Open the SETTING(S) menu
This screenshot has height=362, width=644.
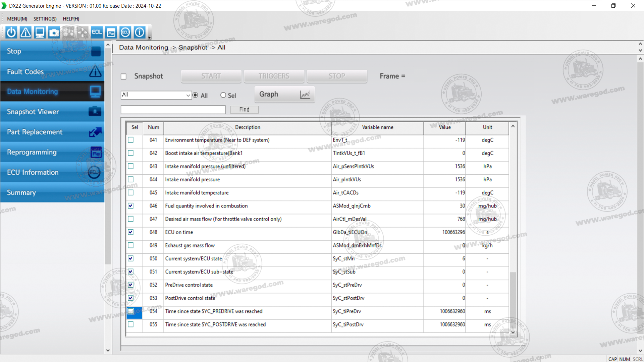pos(45,19)
